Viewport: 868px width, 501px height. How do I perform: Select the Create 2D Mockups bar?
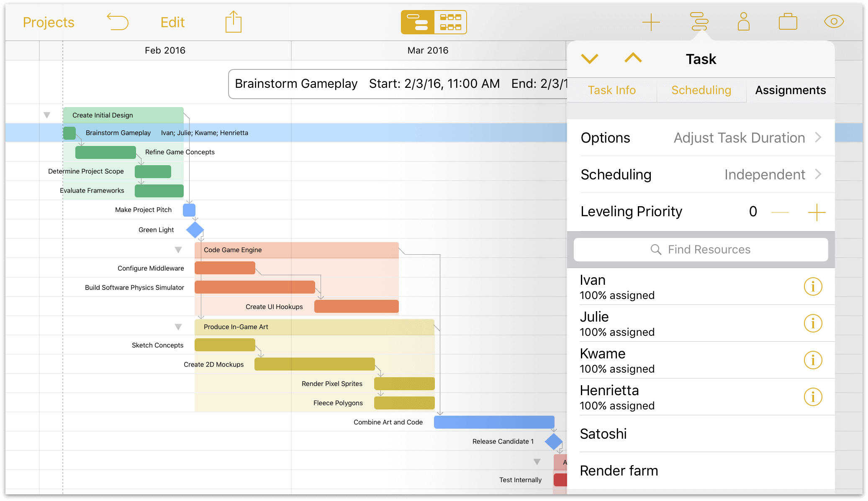coord(314,364)
